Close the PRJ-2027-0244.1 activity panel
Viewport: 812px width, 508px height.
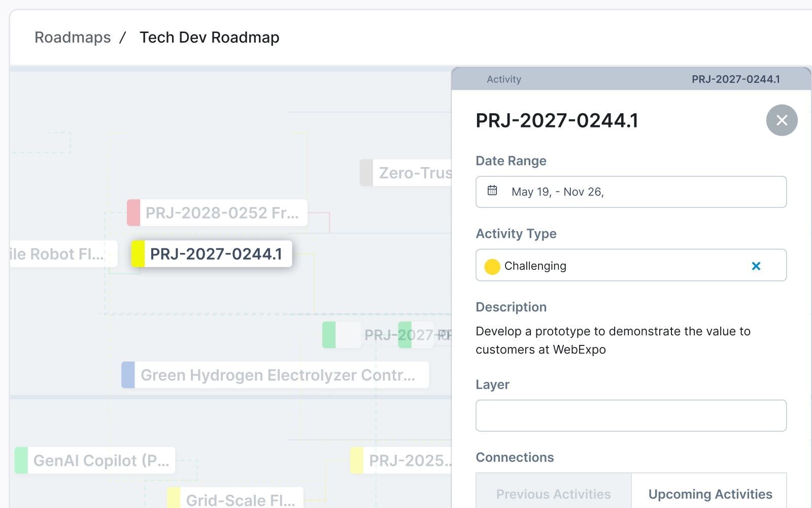click(x=782, y=120)
